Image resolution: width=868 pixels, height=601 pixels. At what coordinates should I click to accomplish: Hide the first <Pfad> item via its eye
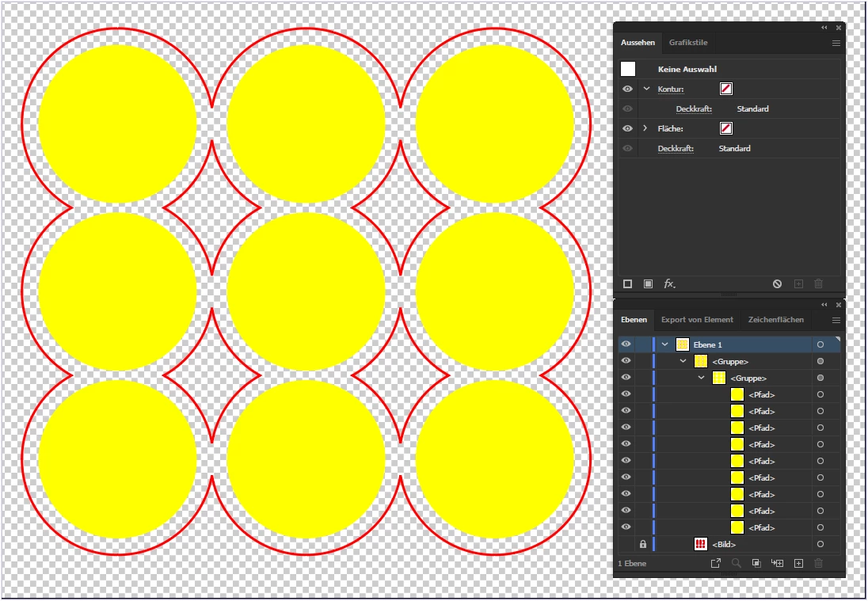pos(626,394)
